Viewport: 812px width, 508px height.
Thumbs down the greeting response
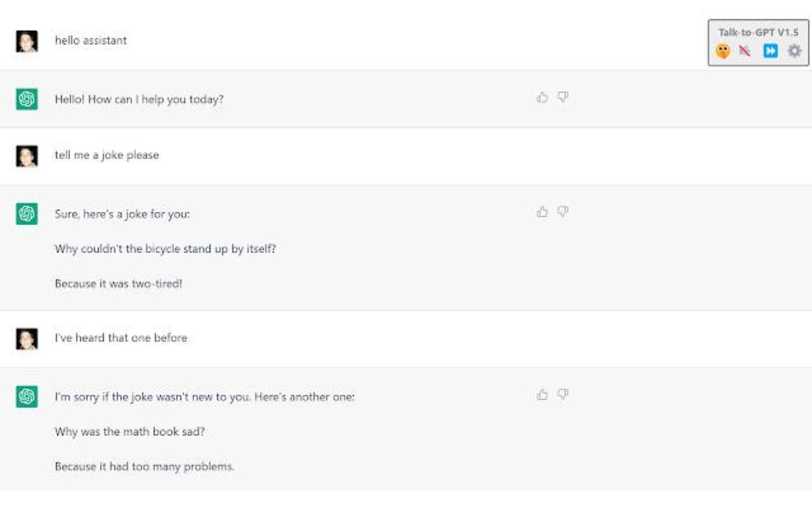[x=562, y=97]
